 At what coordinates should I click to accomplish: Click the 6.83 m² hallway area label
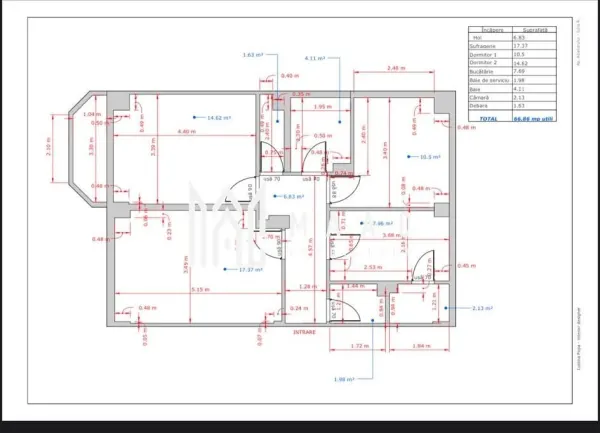(293, 197)
